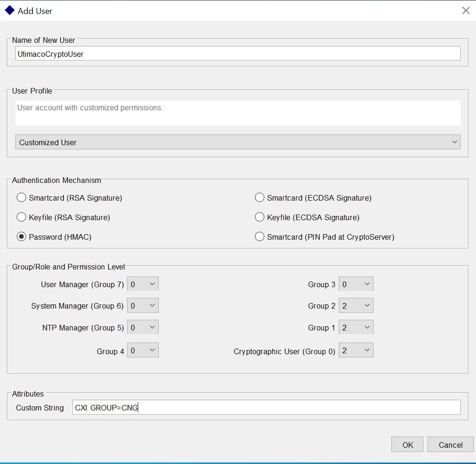Open the Customized User profile dropdown

(238, 142)
